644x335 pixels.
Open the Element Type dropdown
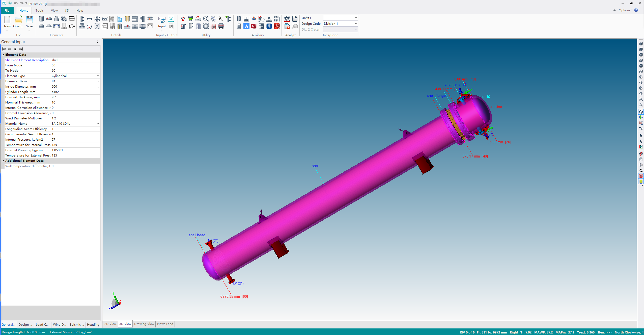coord(98,76)
